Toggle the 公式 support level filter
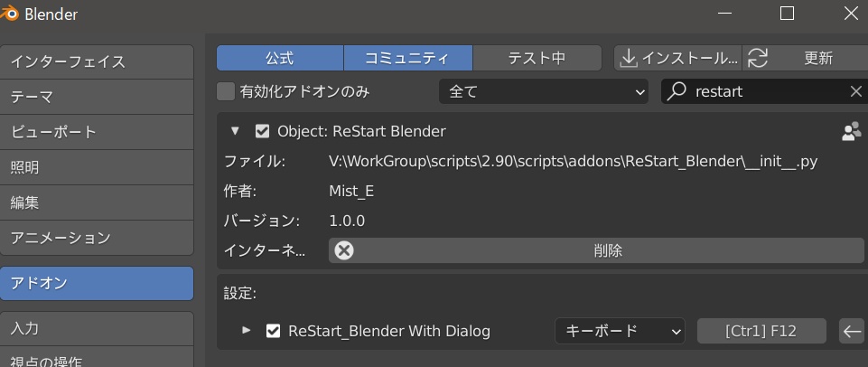The height and width of the screenshot is (367, 868). click(280, 58)
